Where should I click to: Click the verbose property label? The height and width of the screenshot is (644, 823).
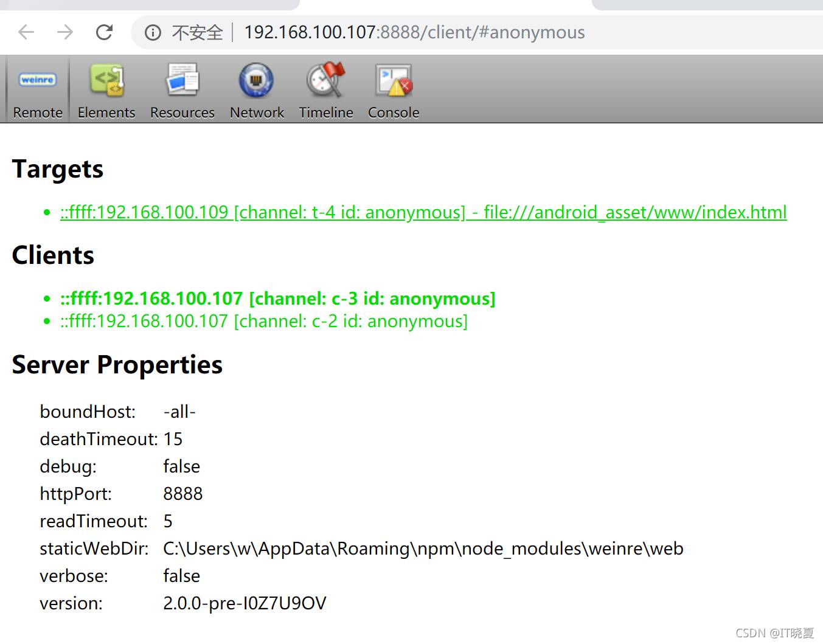tap(74, 576)
